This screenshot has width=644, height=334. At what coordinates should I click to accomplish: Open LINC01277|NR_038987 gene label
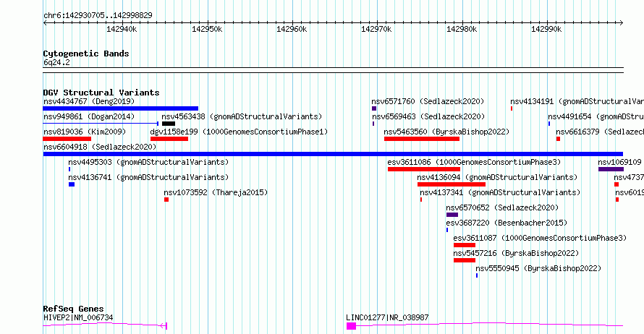coord(387,317)
